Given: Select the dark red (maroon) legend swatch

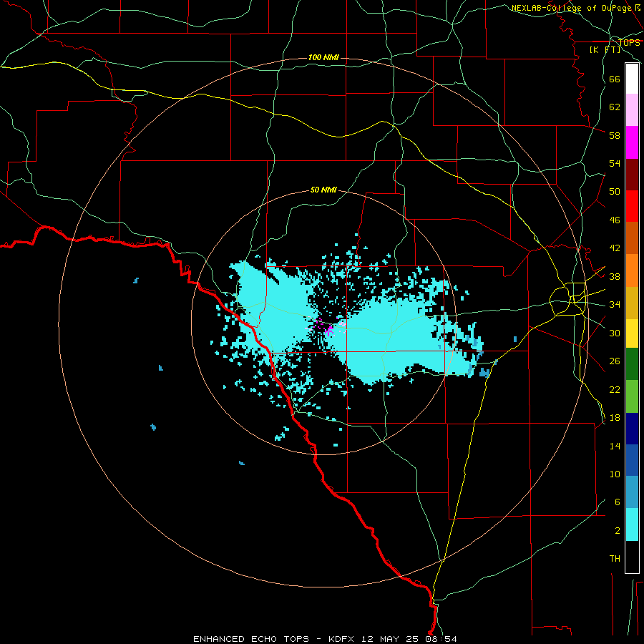Looking at the screenshot, I should (632, 175).
